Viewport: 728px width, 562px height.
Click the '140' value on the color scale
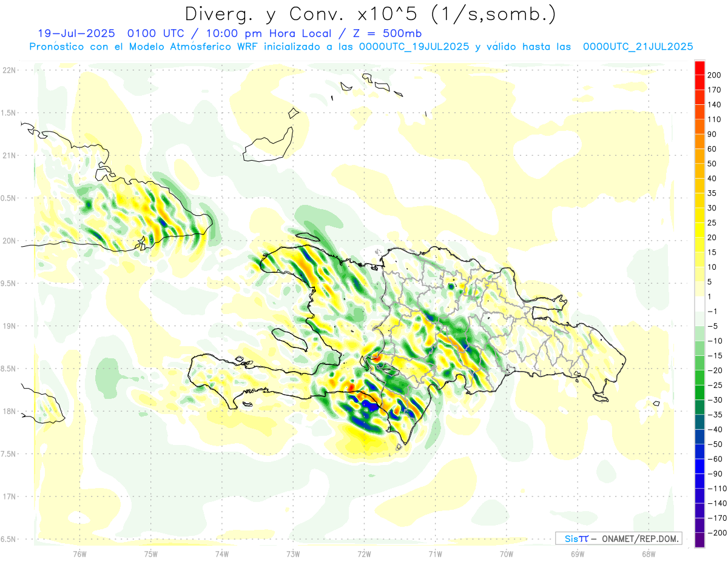click(715, 105)
